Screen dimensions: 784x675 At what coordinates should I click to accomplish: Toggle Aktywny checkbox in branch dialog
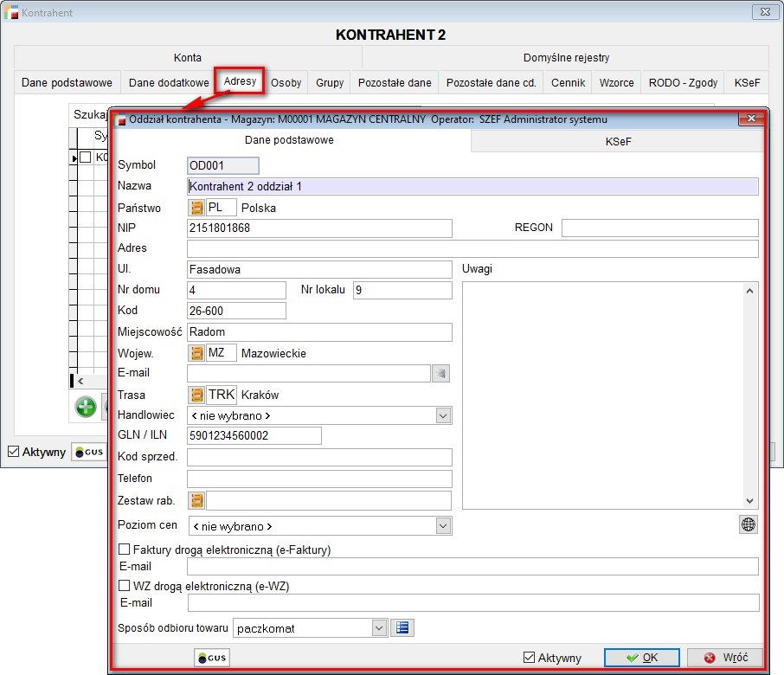pyautogui.click(x=530, y=658)
